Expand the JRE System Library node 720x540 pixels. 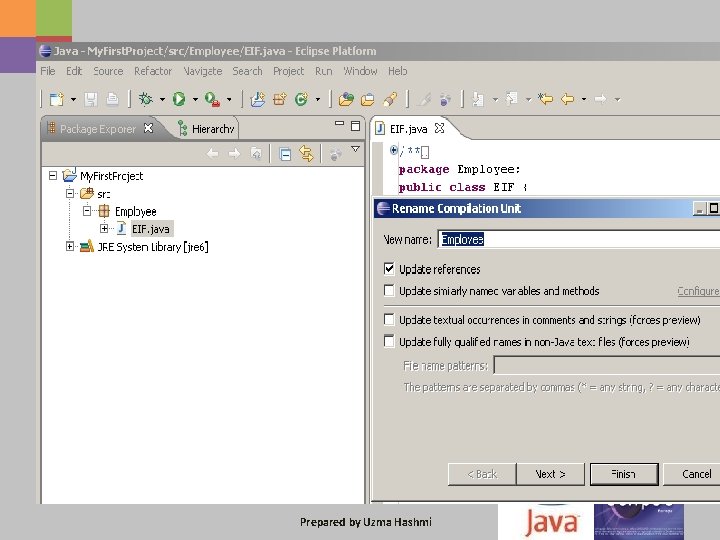pyautogui.click(x=70, y=247)
